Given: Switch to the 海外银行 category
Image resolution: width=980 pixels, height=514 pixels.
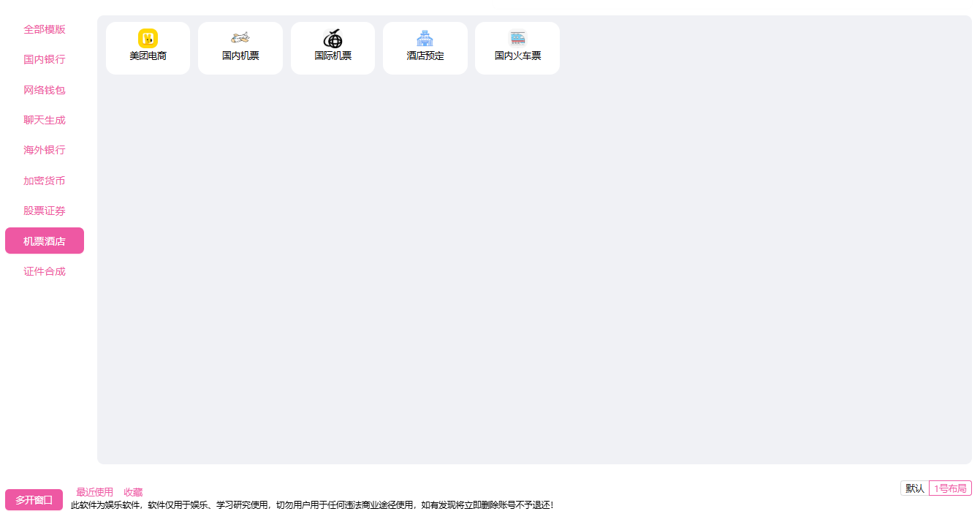Looking at the screenshot, I should [45, 150].
